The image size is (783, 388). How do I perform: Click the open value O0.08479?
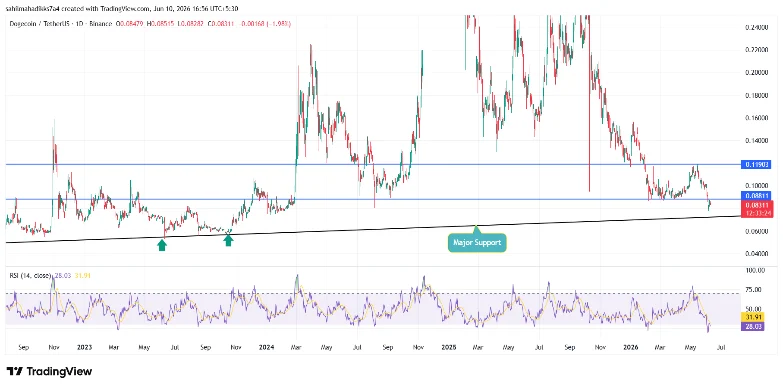pyautogui.click(x=129, y=24)
